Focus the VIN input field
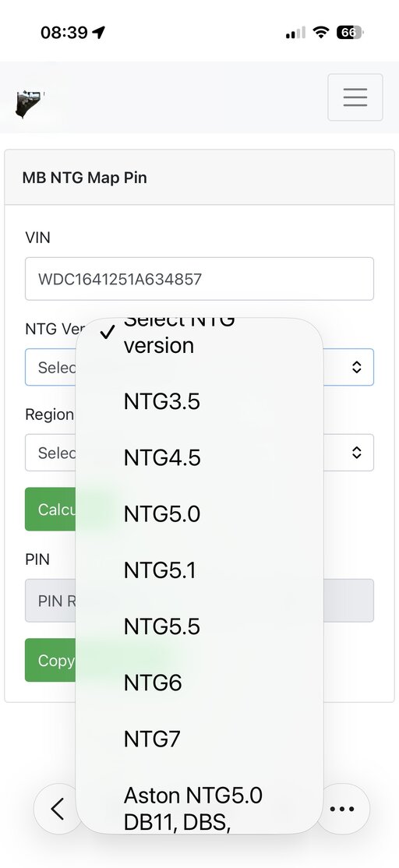Image resolution: width=399 pixels, height=868 pixels. click(199, 279)
